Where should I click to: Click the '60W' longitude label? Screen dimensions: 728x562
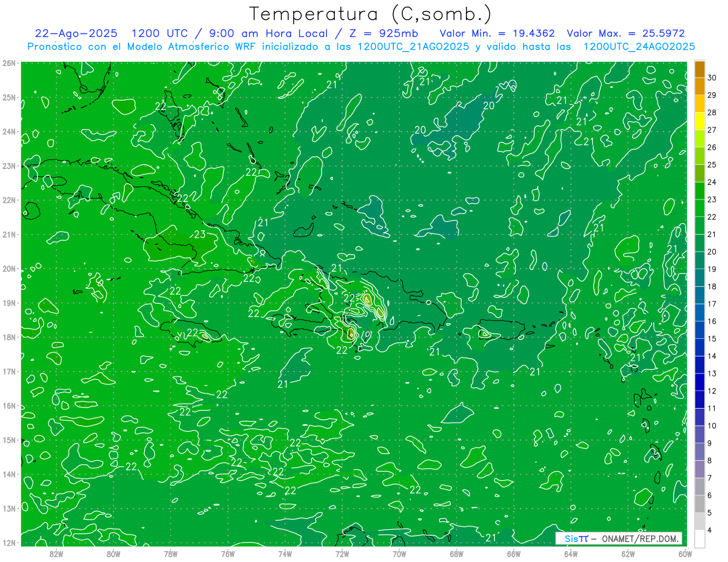(x=685, y=553)
